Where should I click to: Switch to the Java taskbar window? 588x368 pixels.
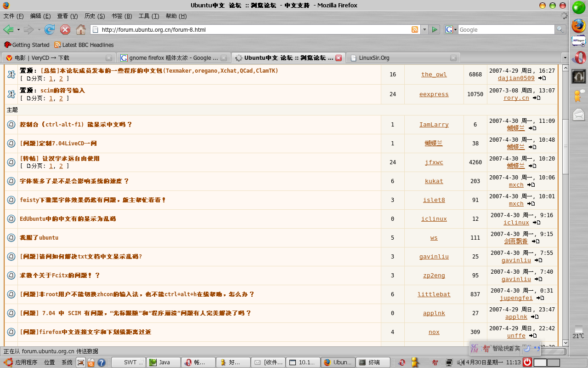pyautogui.click(x=164, y=362)
